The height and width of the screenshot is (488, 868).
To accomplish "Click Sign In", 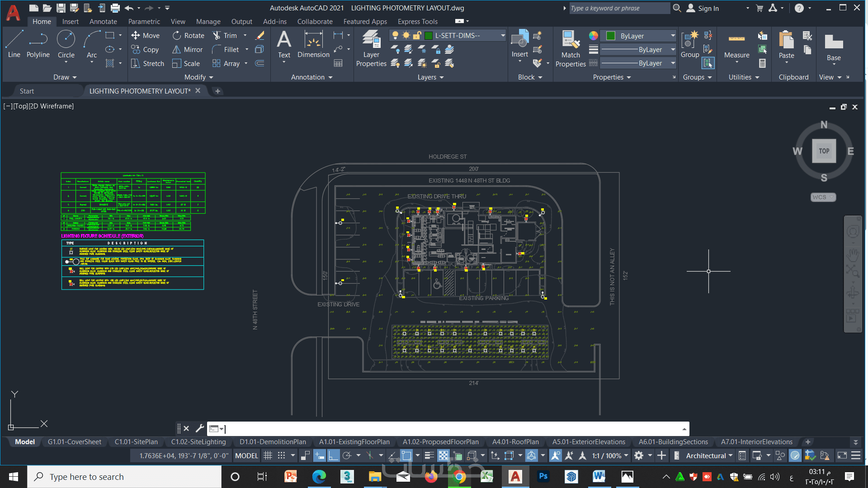I will pyautogui.click(x=708, y=8).
